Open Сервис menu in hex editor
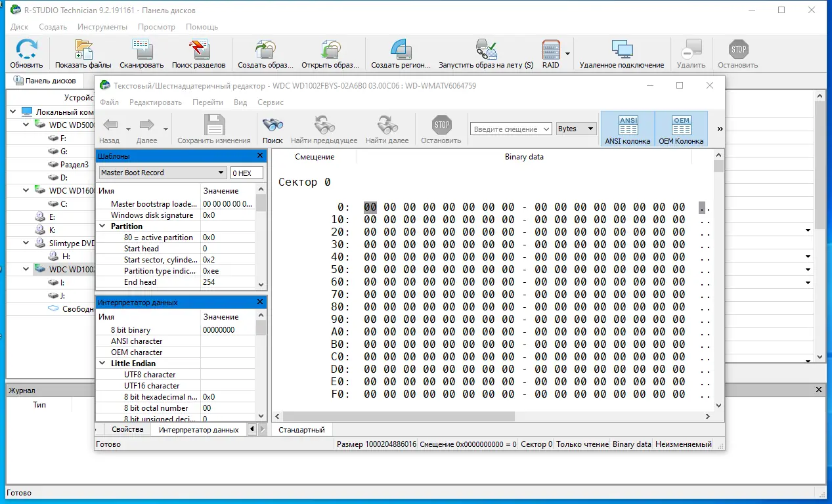Viewport: 832px width, 504px height. (x=271, y=102)
